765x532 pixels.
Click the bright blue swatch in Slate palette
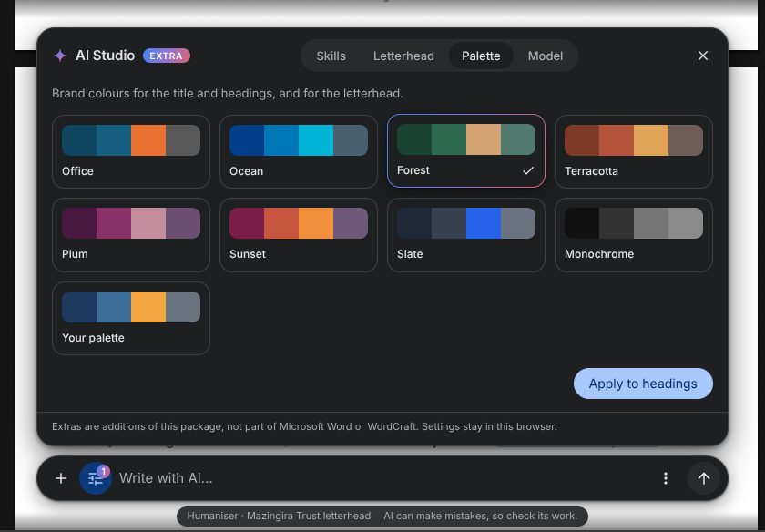484,223
